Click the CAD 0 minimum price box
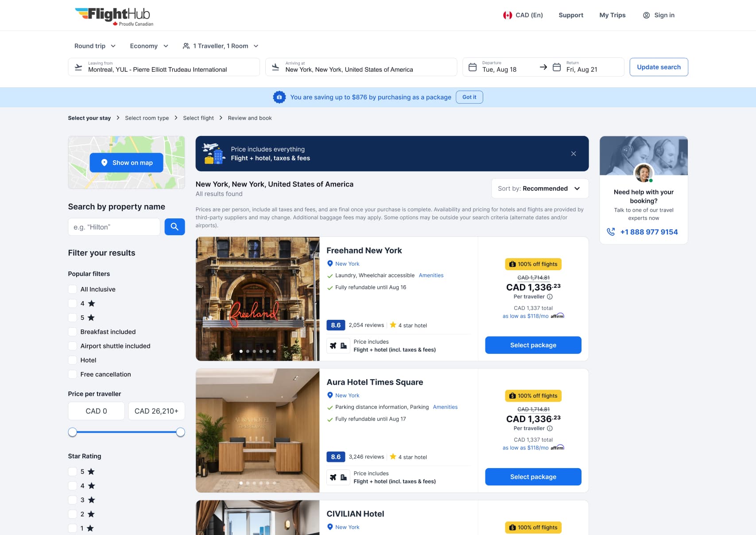Screen dimensions: 756x535 pos(96,411)
